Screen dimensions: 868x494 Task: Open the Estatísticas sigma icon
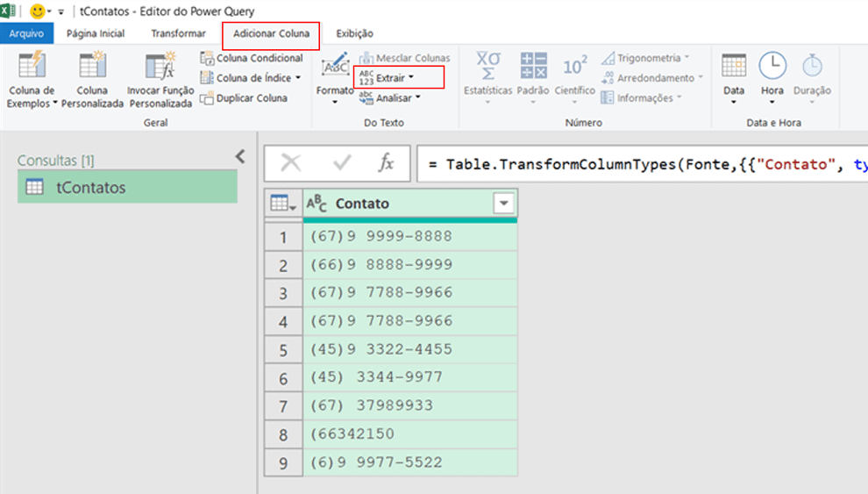click(487, 67)
